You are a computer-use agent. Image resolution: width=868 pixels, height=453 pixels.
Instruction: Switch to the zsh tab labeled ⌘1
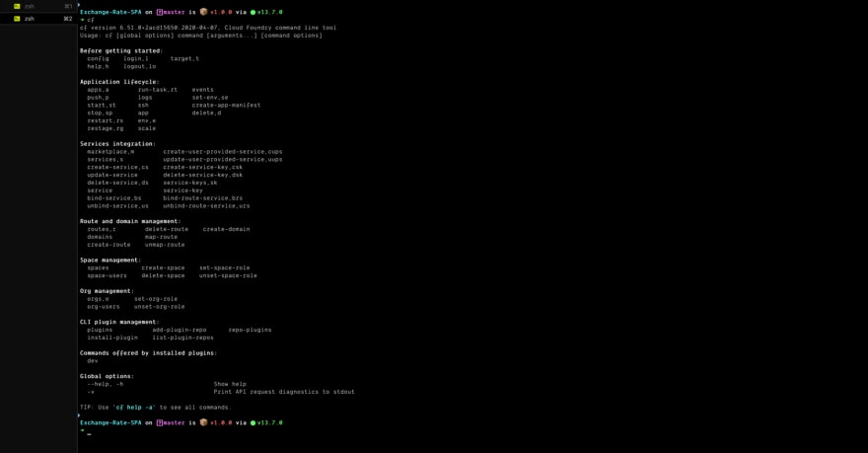point(38,6)
